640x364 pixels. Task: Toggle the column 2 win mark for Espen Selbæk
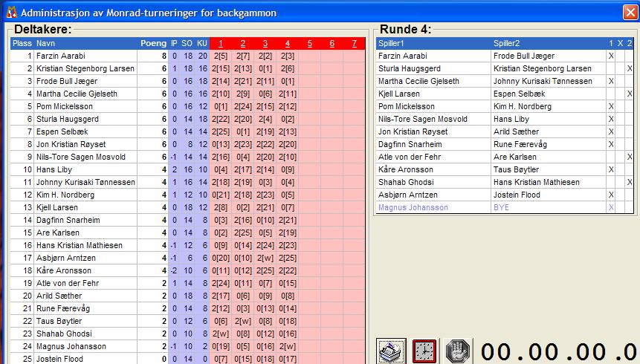click(x=629, y=94)
